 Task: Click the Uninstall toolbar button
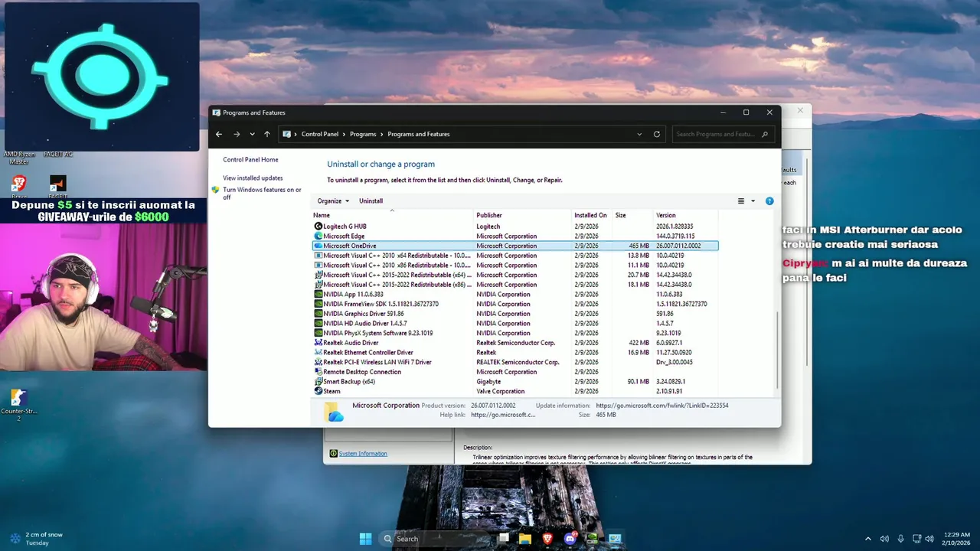tap(371, 201)
